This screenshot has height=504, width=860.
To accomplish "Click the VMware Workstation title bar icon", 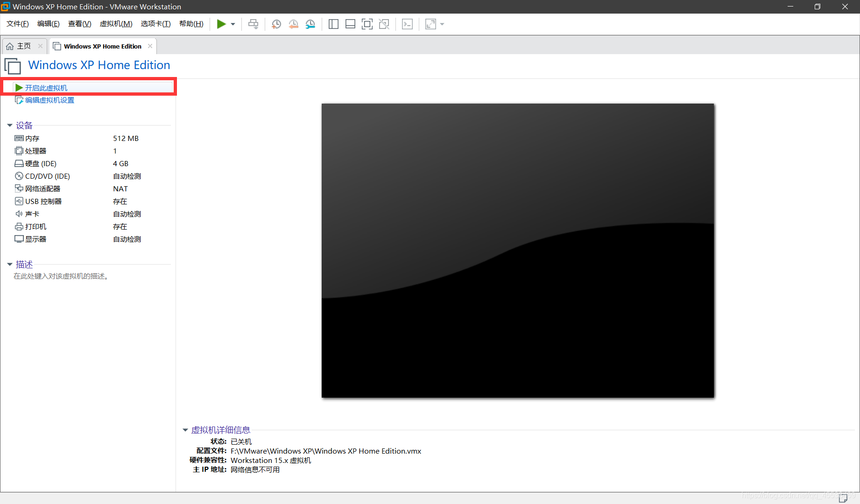I will pyautogui.click(x=6, y=7).
